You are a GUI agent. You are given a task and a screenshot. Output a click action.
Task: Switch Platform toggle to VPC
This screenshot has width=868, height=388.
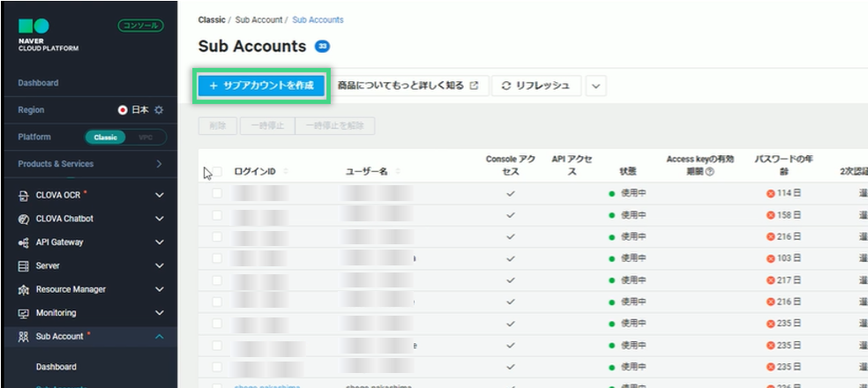pos(146,138)
